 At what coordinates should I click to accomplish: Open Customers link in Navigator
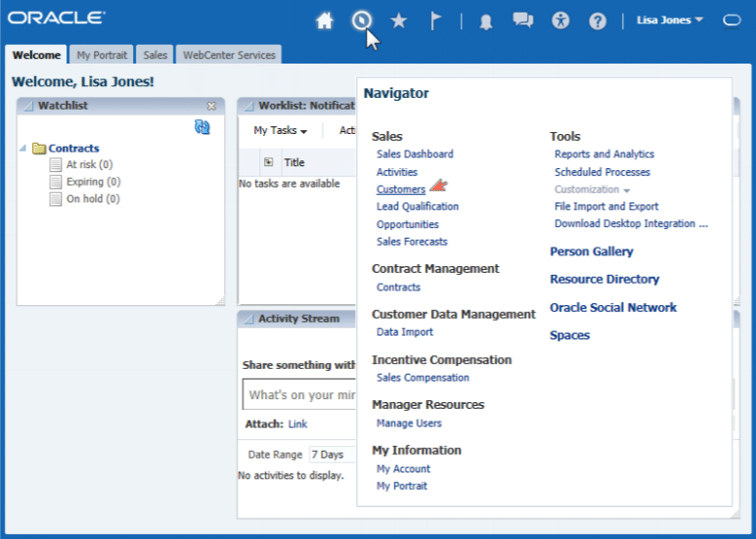click(x=401, y=189)
